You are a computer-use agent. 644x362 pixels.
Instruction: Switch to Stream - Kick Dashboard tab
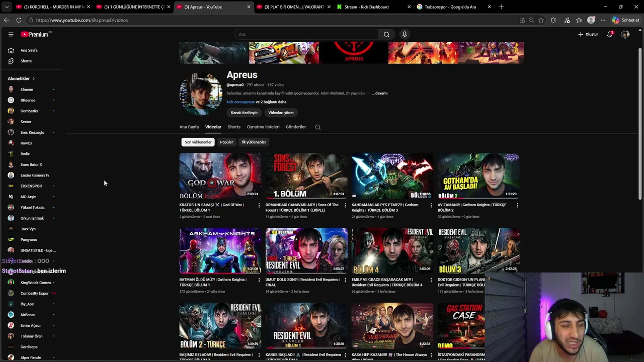(373, 7)
